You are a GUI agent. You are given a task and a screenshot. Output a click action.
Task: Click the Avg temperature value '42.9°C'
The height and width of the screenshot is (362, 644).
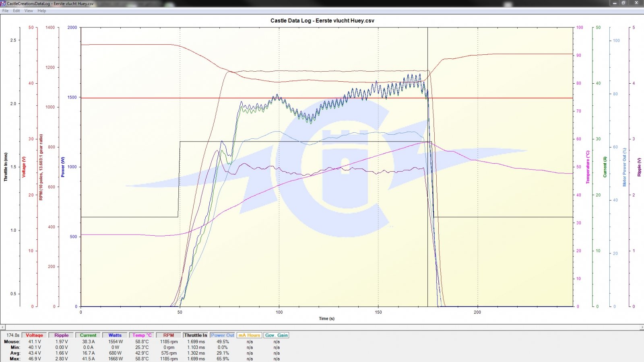[142, 353]
